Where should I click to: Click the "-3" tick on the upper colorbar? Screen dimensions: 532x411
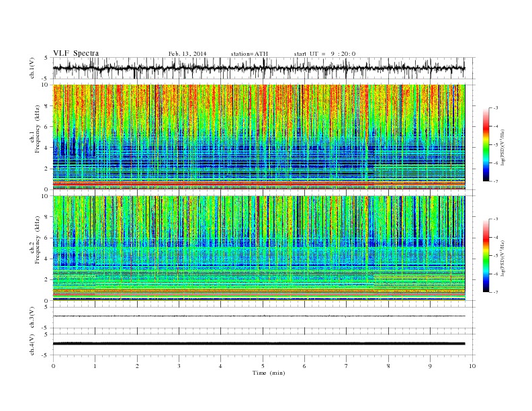pyautogui.click(x=496, y=108)
